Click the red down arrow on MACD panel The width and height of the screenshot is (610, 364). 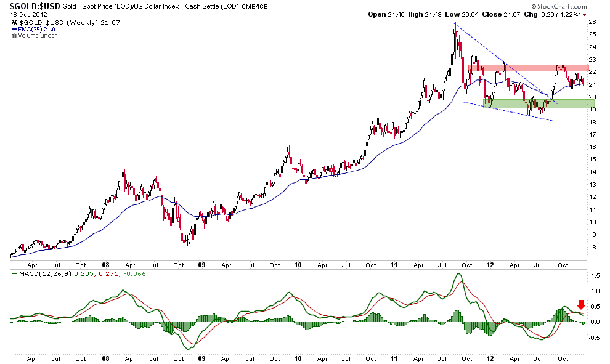(580, 304)
